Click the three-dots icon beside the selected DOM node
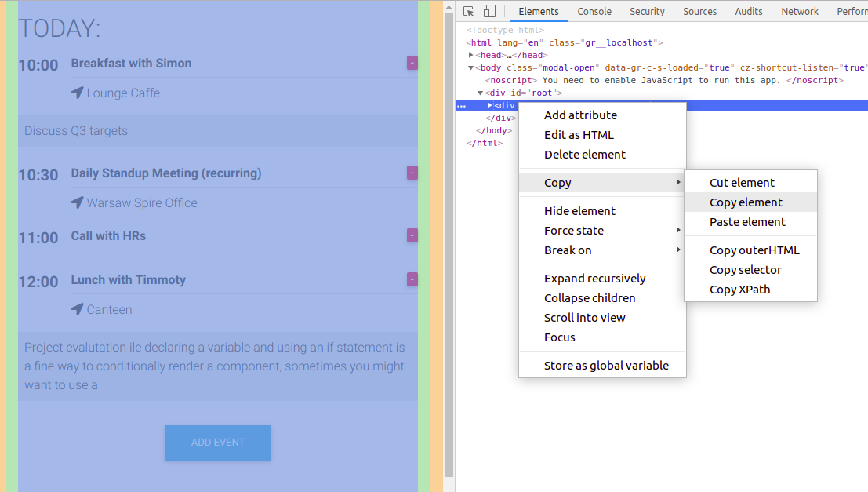Image resolution: width=868 pixels, height=492 pixels. 462,106
